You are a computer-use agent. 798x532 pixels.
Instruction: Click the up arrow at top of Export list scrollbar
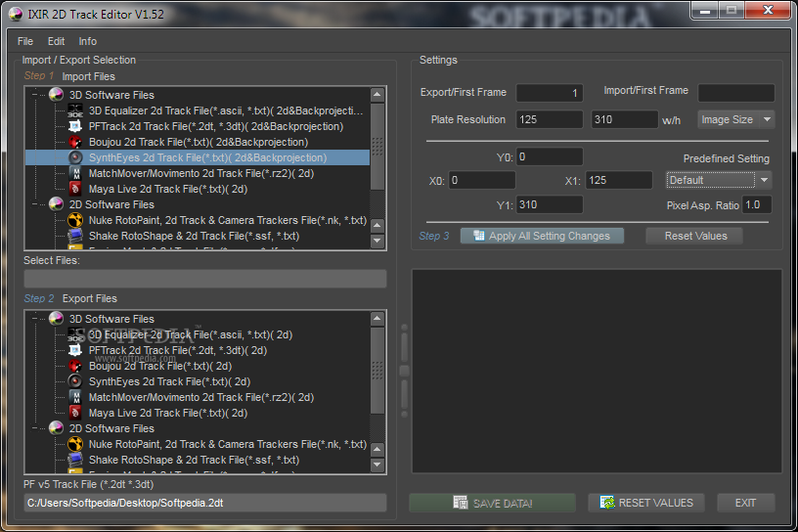(x=377, y=319)
